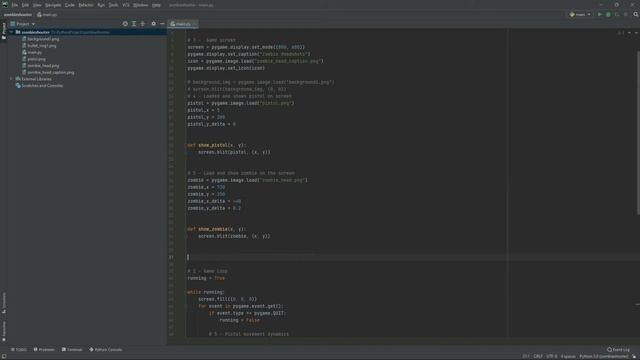This screenshot has height=360, width=640.
Task: Open the Terminal tool window
Action: [x=72, y=350]
